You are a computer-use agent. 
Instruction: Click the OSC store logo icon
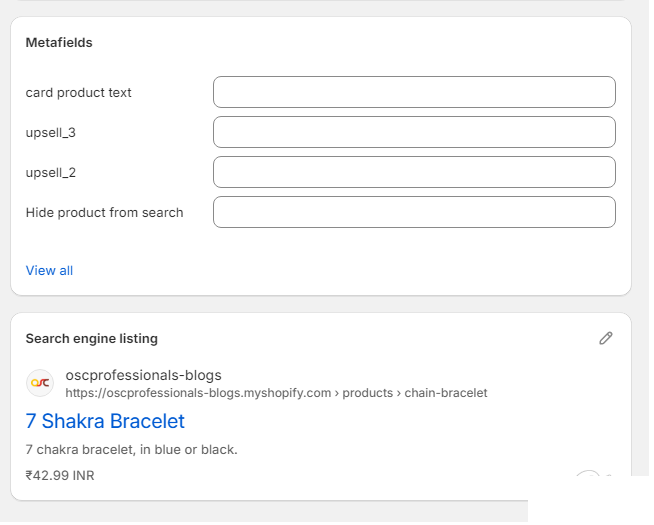tap(40, 383)
